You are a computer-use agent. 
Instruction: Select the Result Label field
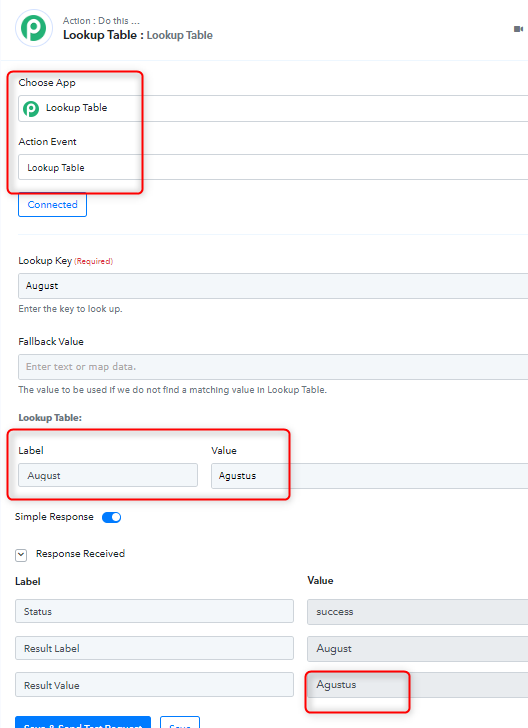point(154,648)
